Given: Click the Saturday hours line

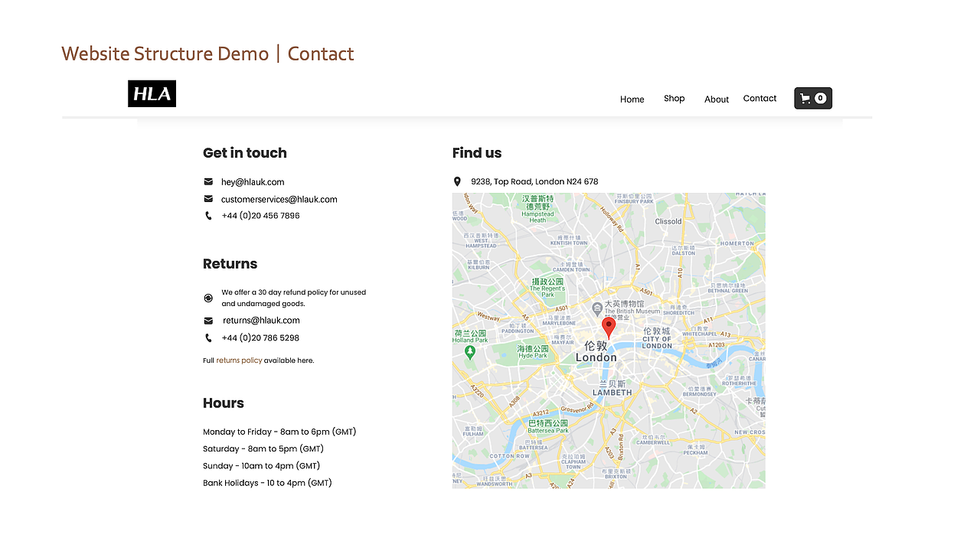Looking at the screenshot, I should [x=263, y=449].
